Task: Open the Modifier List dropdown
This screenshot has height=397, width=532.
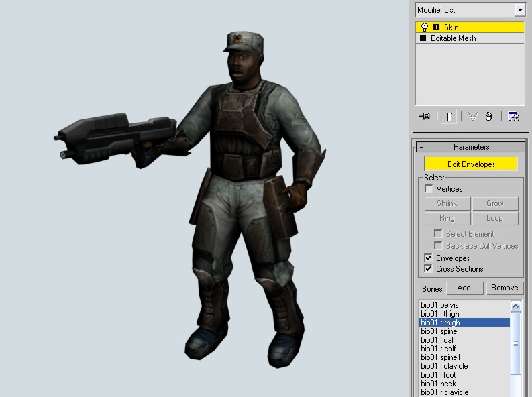Action: click(519, 10)
